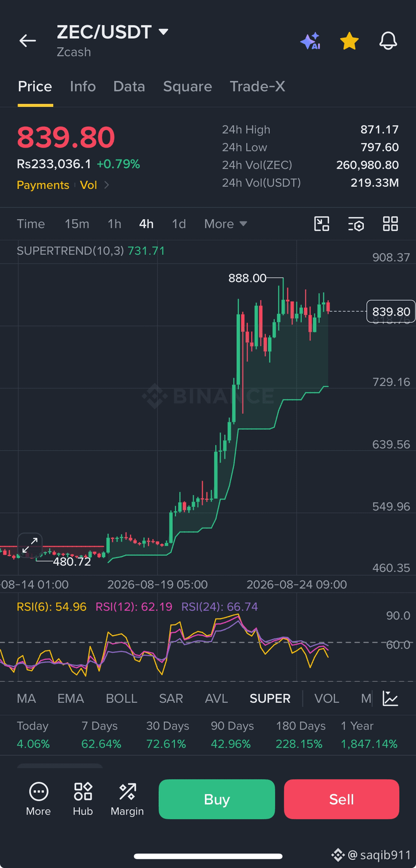Tap the 480.72 low price marker
The image size is (416, 868).
click(72, 562)
